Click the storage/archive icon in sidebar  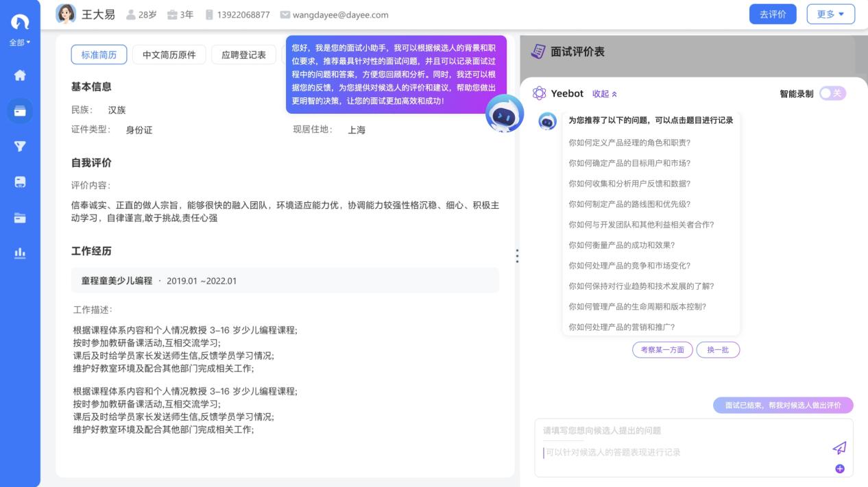click(x=20, y=181)
